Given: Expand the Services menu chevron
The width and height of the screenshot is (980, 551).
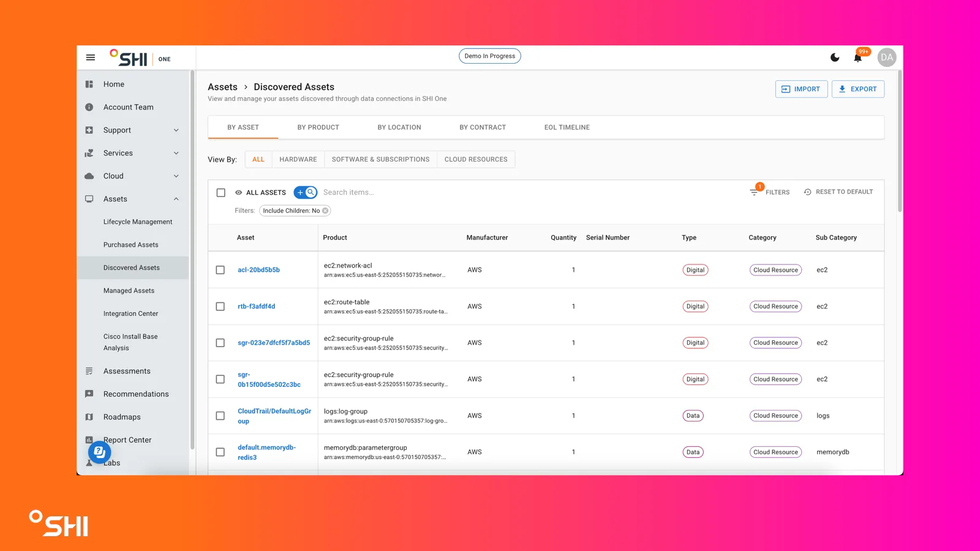Looking at the screenshot, I should pos(176,153).
